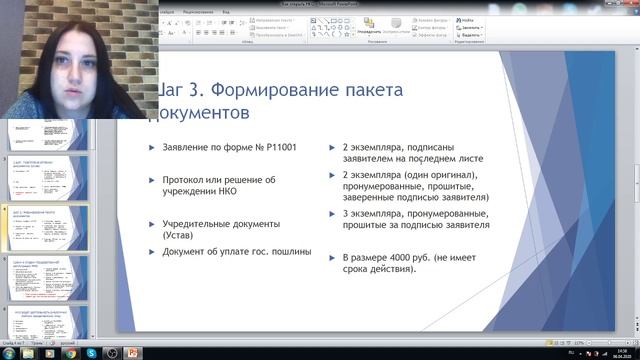Open Экспресс-стили quick styles

click(396, 27)
